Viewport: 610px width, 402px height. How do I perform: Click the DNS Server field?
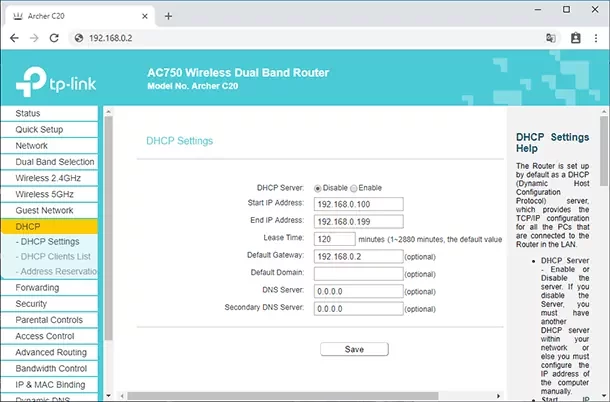(x=358, y=291)
